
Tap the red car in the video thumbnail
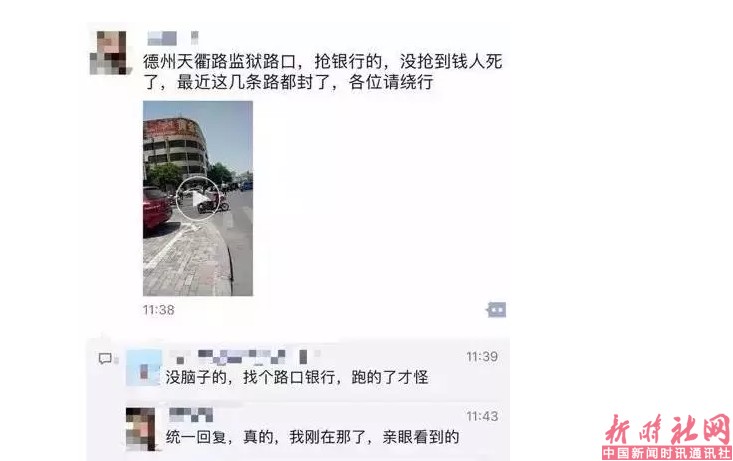click(x=157, y=208)
